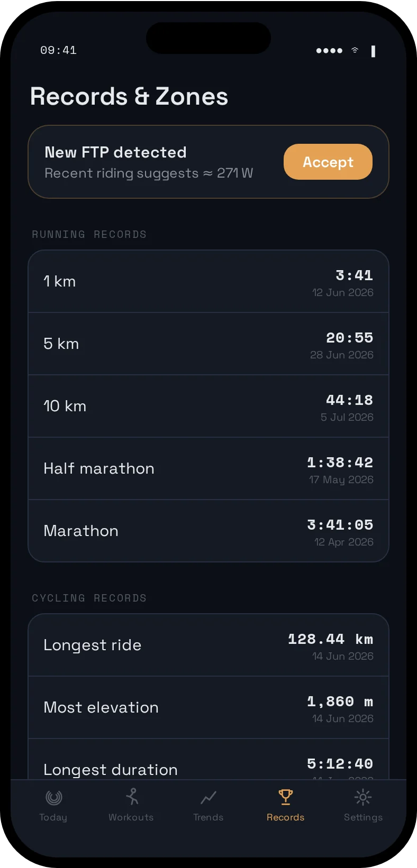Open the Settings gear icon
Screen dimensions: 417x868
pos(363,797)
